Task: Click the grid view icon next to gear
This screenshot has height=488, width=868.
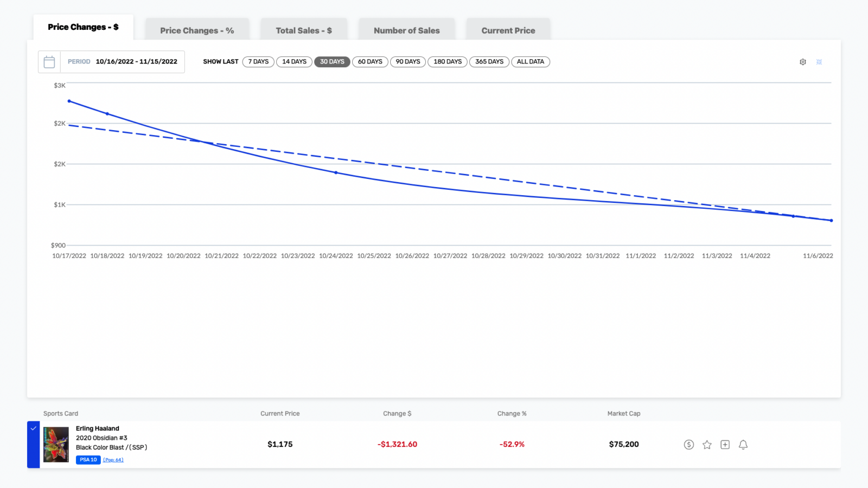Action: (x=819, y=62)
